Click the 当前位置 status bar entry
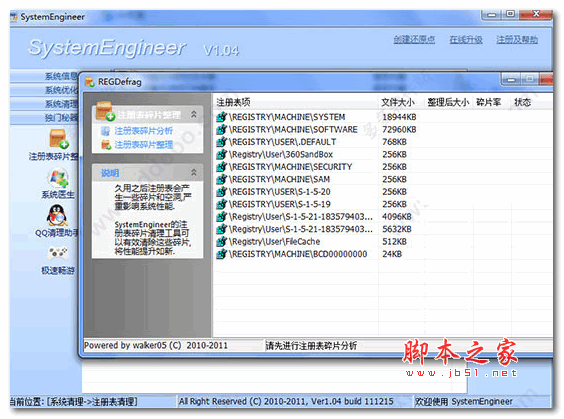The image size is (564, 419). (x=74, y=401)
